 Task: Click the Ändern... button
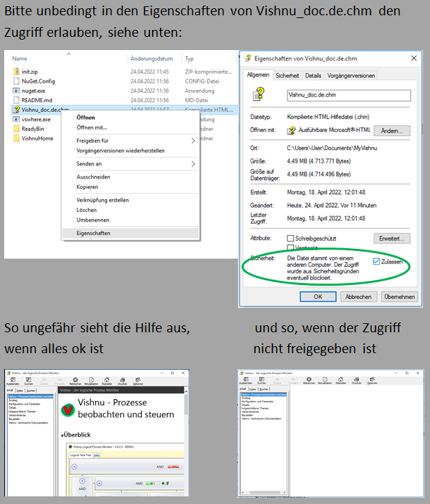click(x=392, y=131)
